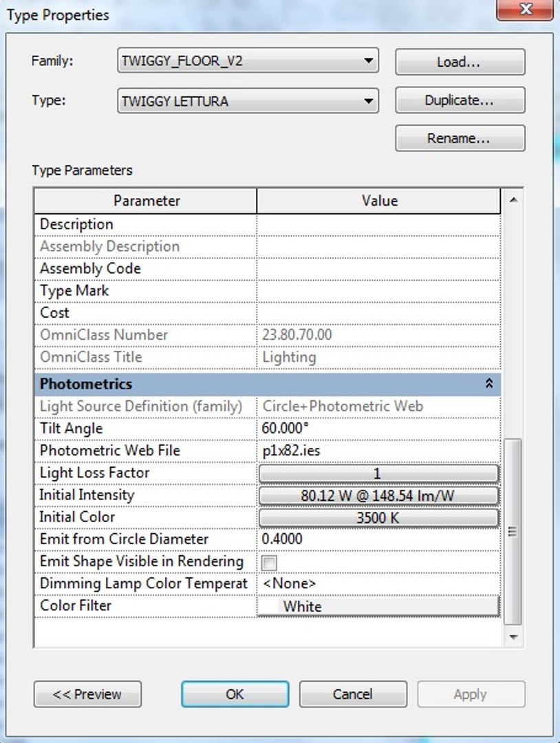Click the Duplicate... button
560x743 pixels.
coord(460,100)
